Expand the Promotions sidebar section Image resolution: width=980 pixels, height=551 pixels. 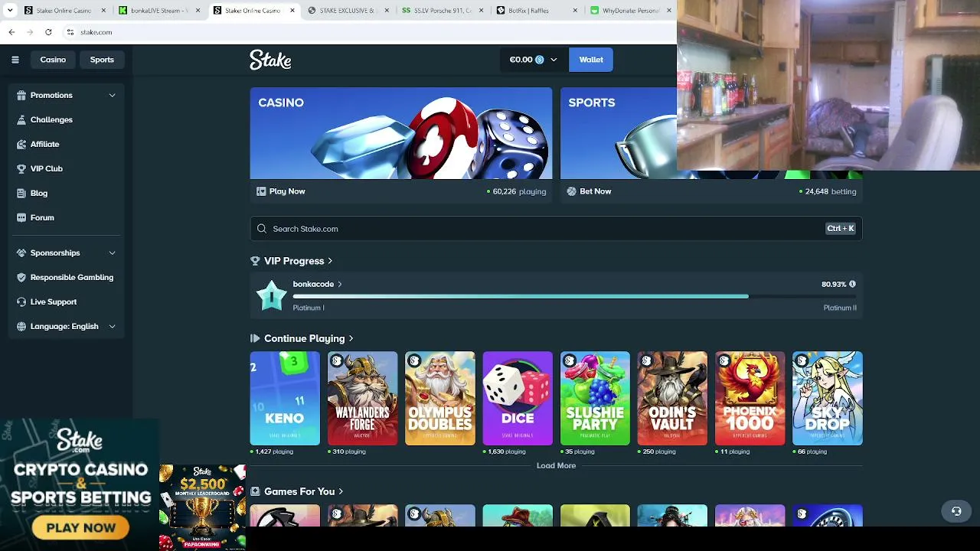(x=112, y=95)
